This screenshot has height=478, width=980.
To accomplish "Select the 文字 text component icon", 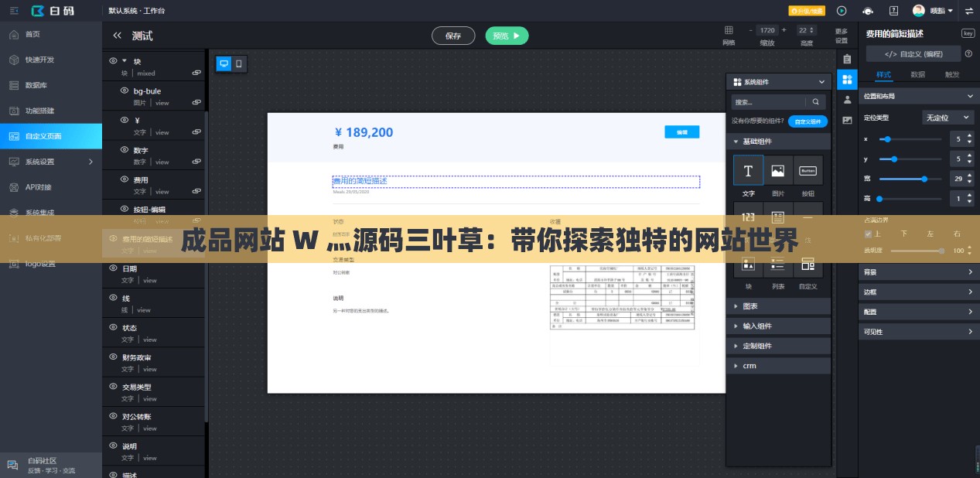I will pyautogui.click(x=748, y=169).
